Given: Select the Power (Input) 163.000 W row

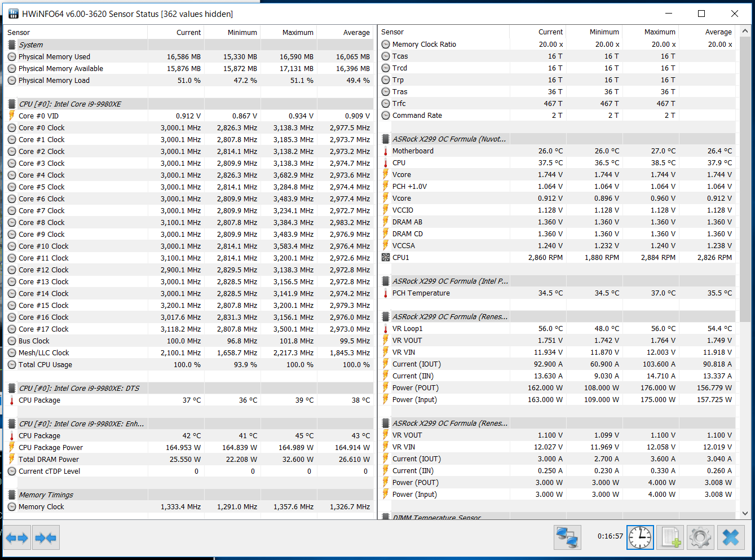Looking at the screenshot, I should point(557,399).
